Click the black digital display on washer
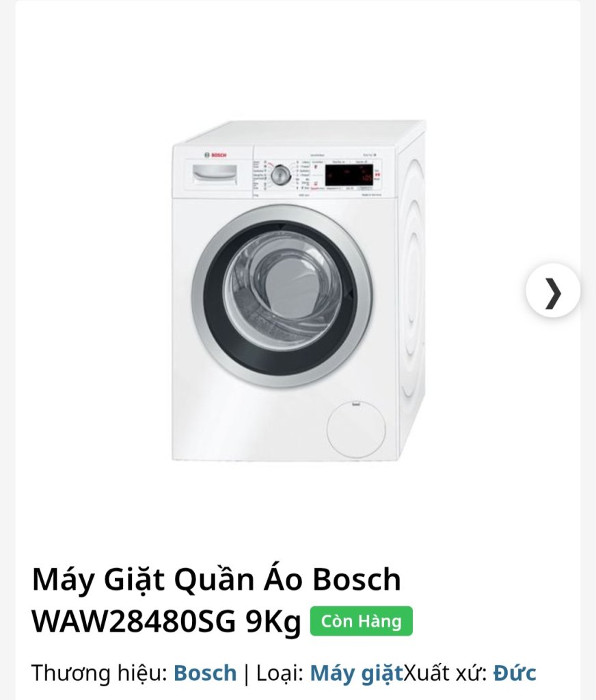The width and height of the screenshot is (596, 700). (x=349, y=175)
